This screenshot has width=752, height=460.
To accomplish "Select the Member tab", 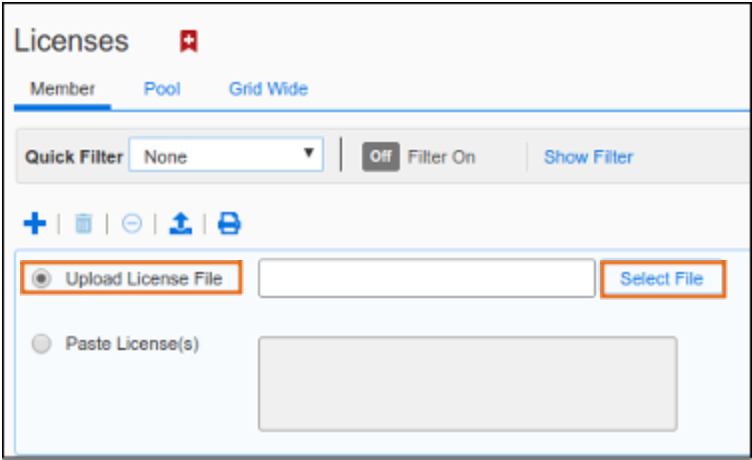I will click(x=63, y=89).
